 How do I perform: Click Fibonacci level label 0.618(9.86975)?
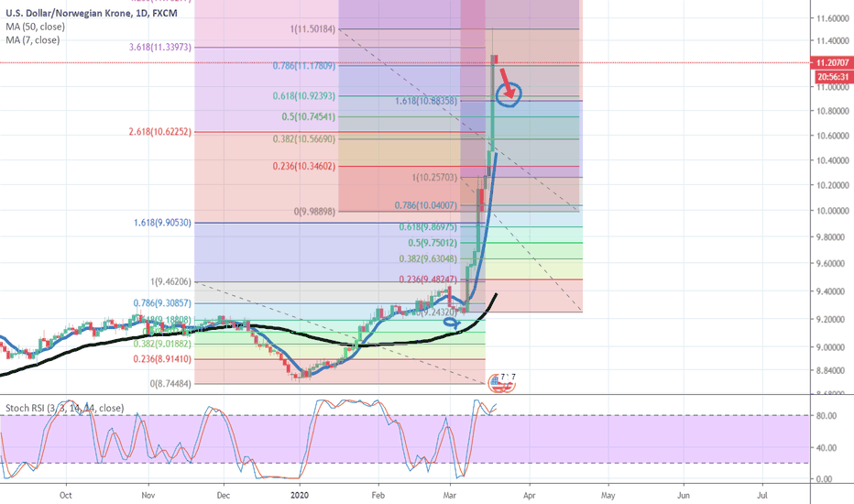[428, 227]
